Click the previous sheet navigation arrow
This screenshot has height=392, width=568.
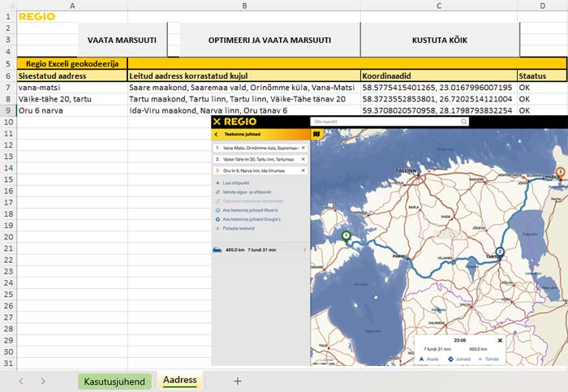[21, 381]
